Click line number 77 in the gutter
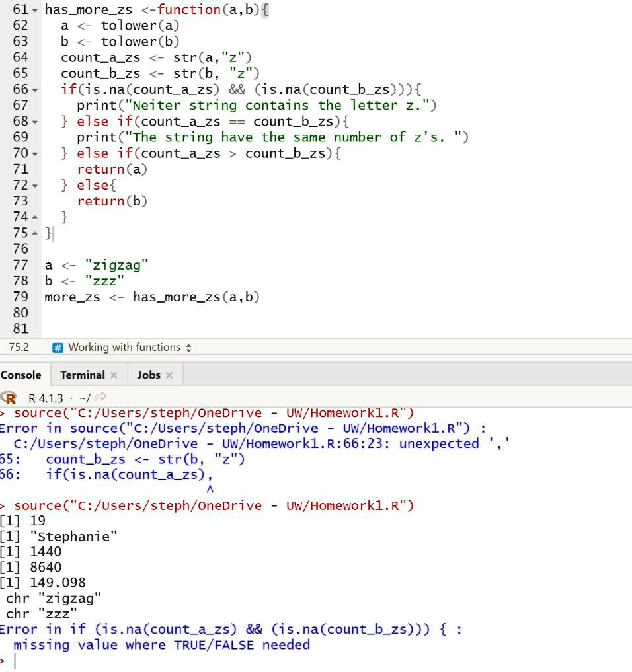Screen dimensions: 632x672 tap(20, 265)
